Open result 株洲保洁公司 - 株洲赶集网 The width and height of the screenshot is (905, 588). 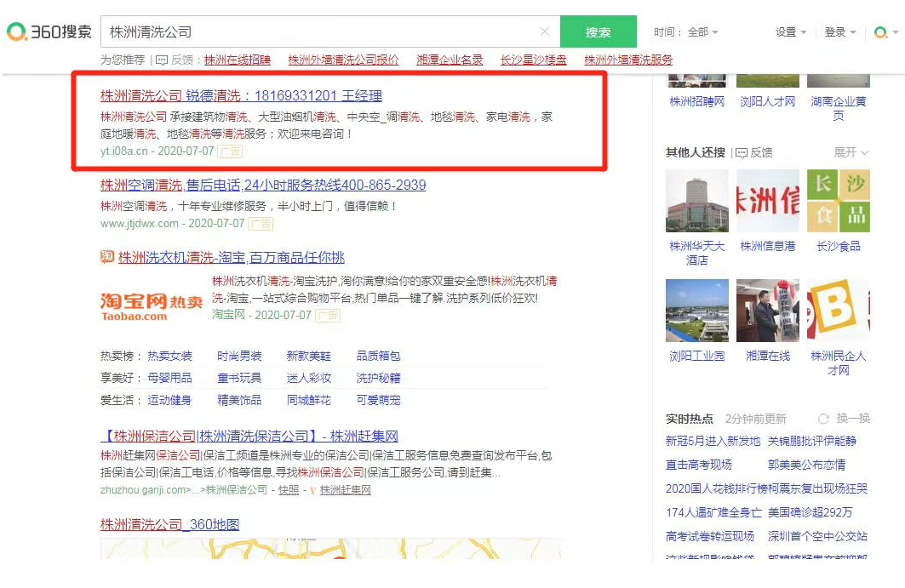(249, 437)
